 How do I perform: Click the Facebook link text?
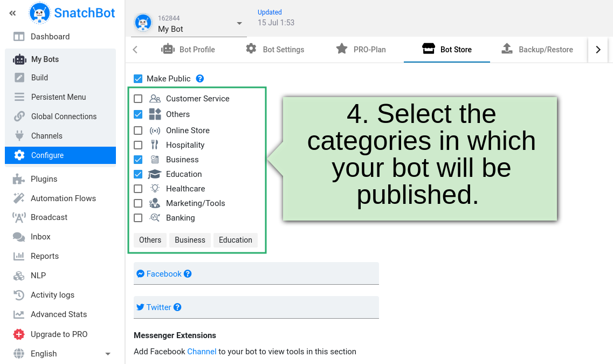pyautogui.click(x=164, y=274)
